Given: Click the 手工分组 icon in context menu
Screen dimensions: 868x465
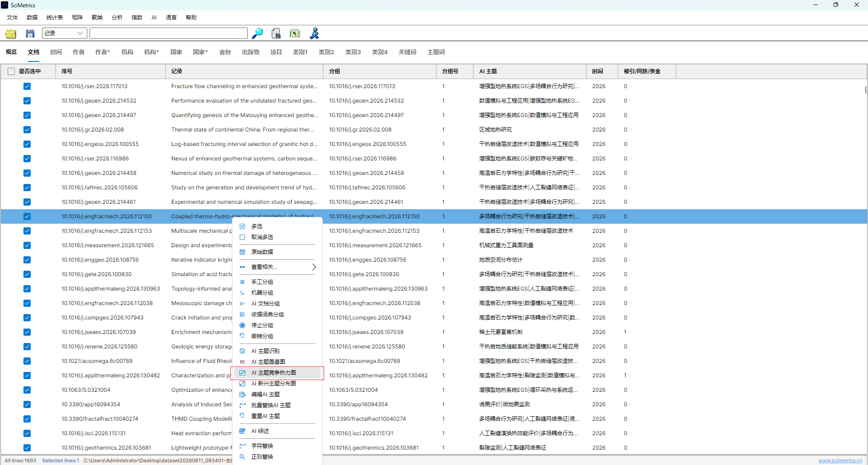Looking at the screenshot, I should pyautogui.click(x=242, y=282).
